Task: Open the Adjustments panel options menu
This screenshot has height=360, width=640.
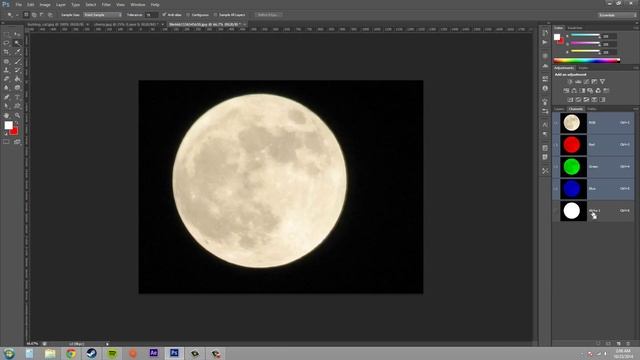Action: click(x=636, y=68)
